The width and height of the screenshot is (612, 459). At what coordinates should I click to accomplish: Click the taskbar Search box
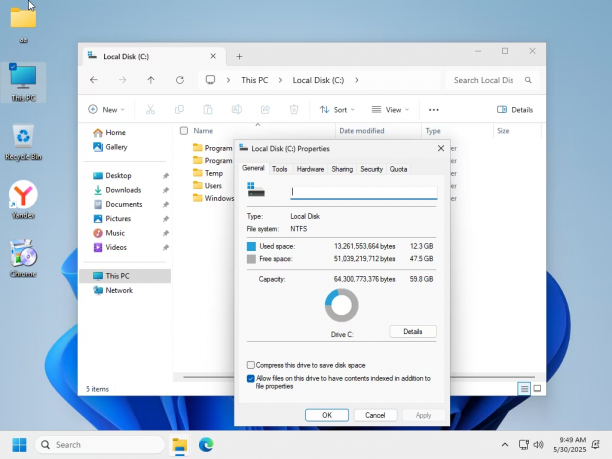pyautogui.click(x=100, y=445)
